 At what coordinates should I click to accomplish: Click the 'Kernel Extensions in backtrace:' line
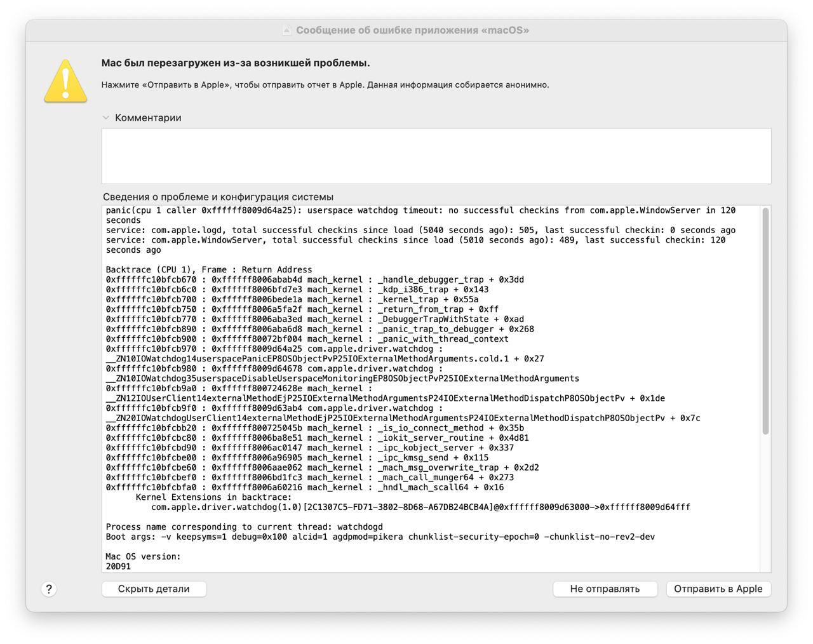click(214, 497)
